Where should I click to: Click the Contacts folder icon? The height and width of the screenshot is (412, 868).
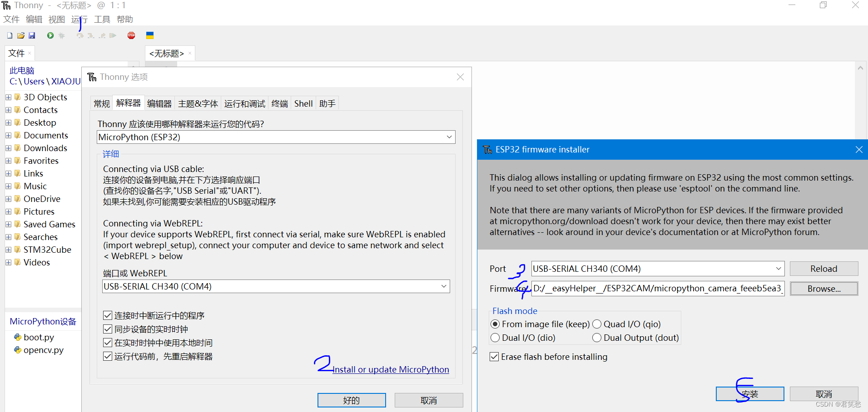click(x=18, y=110)
